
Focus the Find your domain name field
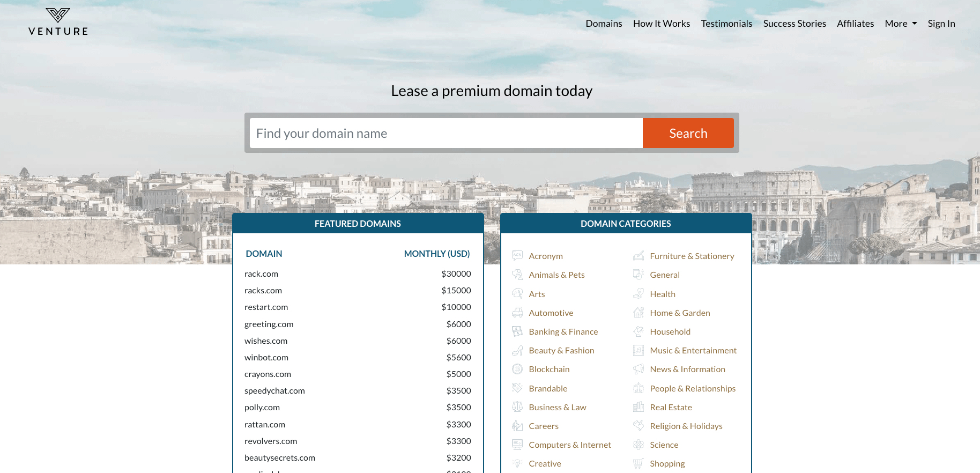(x=446, y=133)
